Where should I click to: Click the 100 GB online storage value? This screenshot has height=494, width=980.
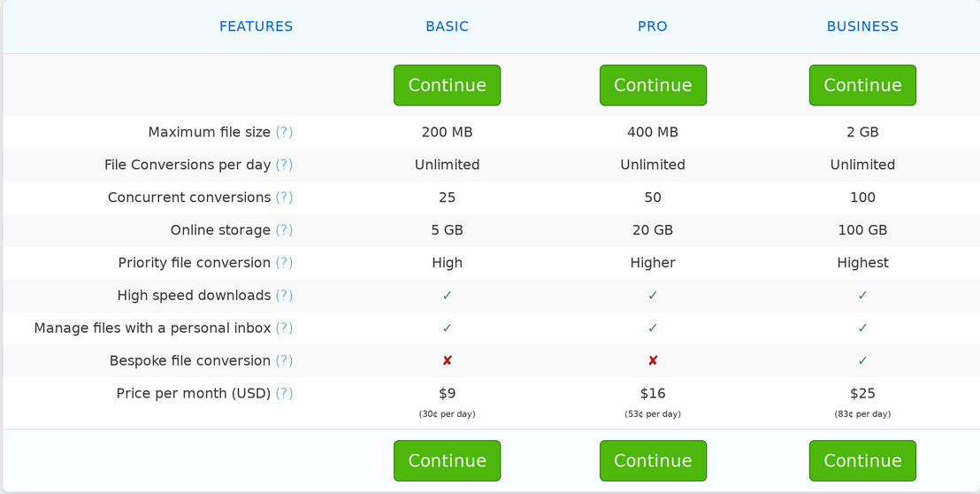[862, 230]
